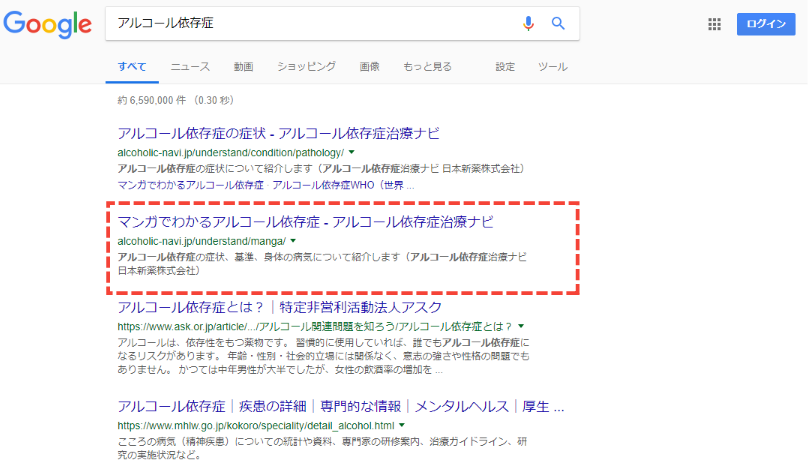808x469 pixels.
Task: Click the ログイン button
Action: coord(766,24)
